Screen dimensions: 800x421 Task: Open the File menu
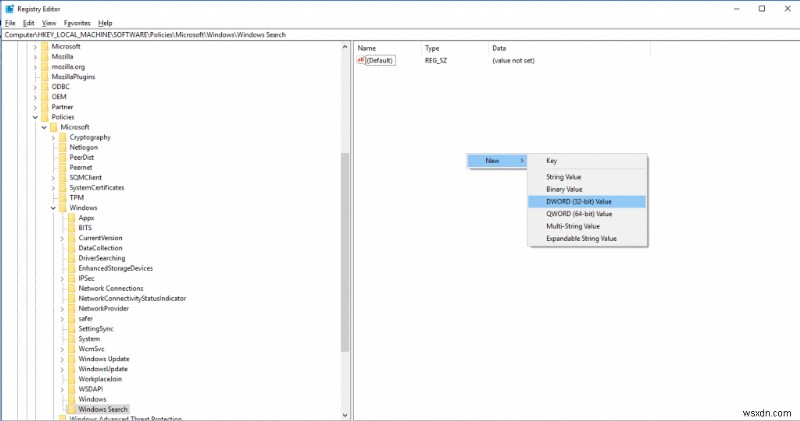(x=10, y=23)
